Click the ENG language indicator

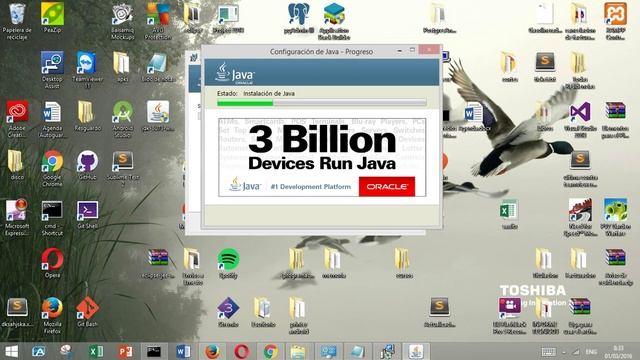coord(591,352)
